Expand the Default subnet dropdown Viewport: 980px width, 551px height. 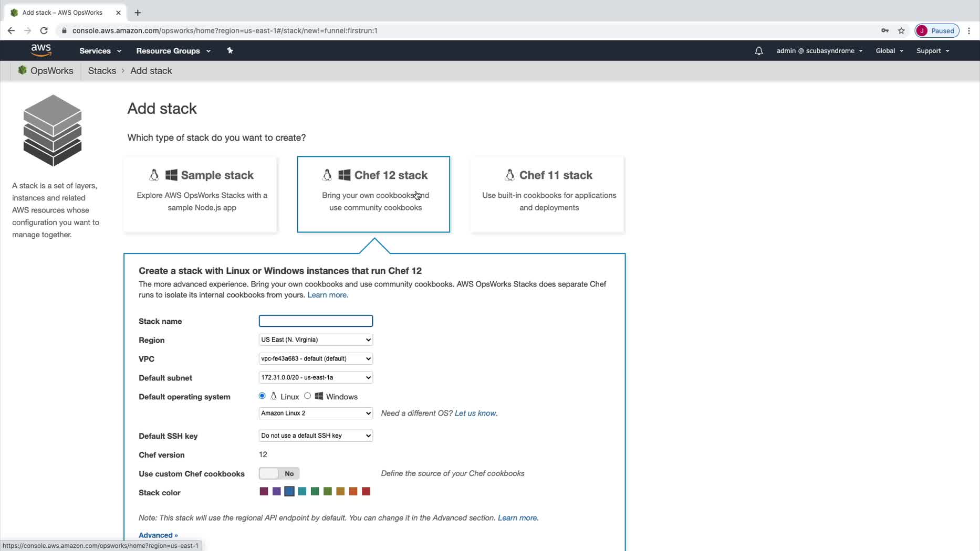[x=316, y=377]
